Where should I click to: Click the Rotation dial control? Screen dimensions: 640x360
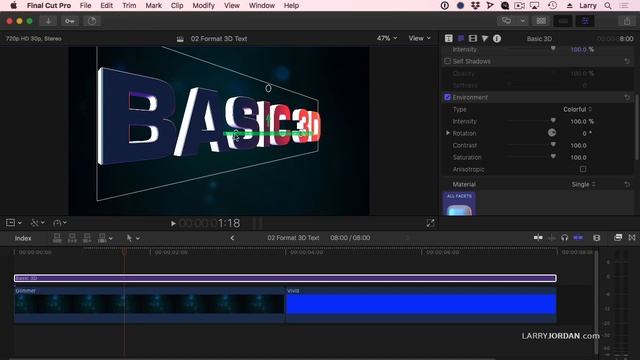[552, 133]
